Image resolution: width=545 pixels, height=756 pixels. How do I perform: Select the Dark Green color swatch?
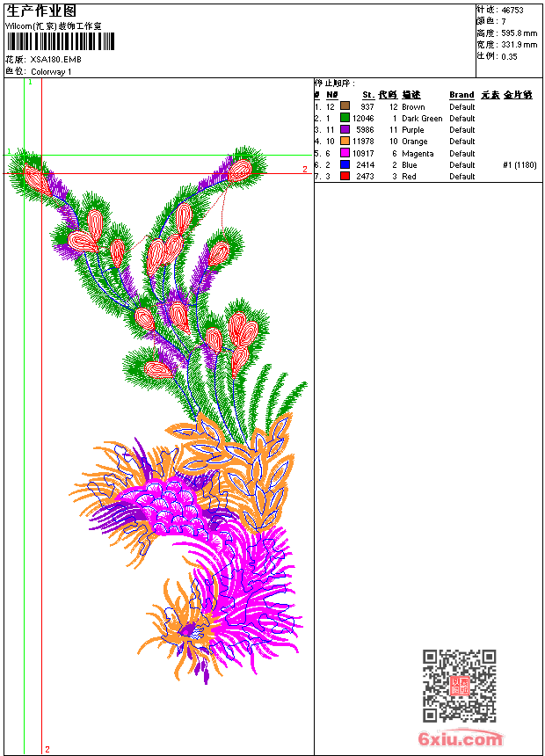click(345, 118)
